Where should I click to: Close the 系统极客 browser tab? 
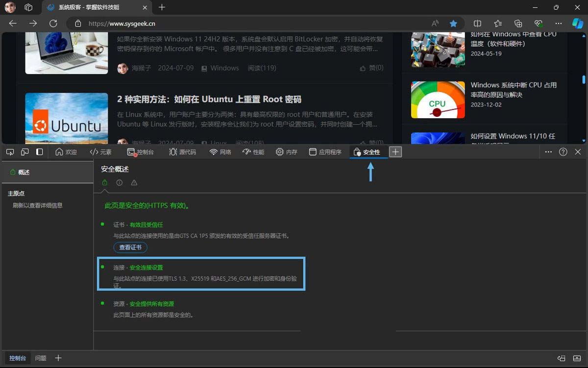[144, 7]
